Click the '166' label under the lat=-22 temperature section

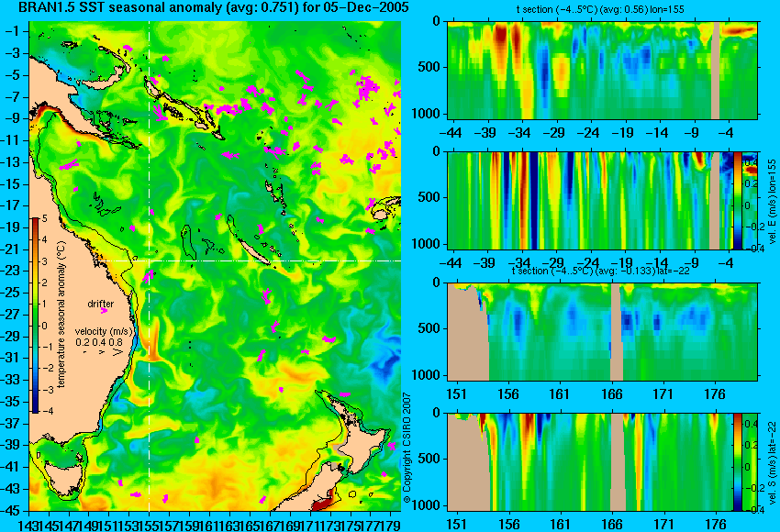(x=611, y=394)
